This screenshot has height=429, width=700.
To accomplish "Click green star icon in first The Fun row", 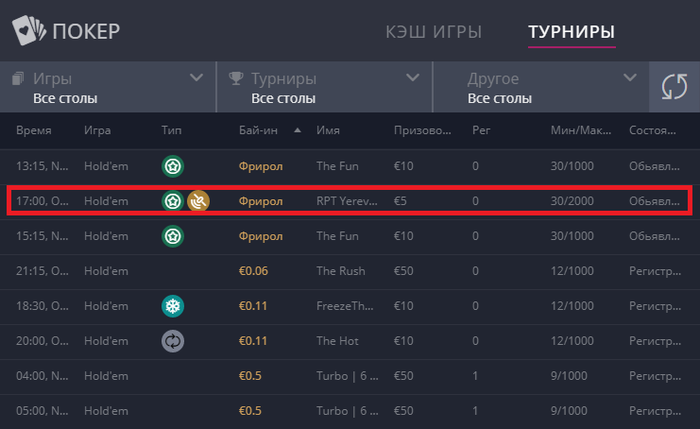I will pos(172,165).
